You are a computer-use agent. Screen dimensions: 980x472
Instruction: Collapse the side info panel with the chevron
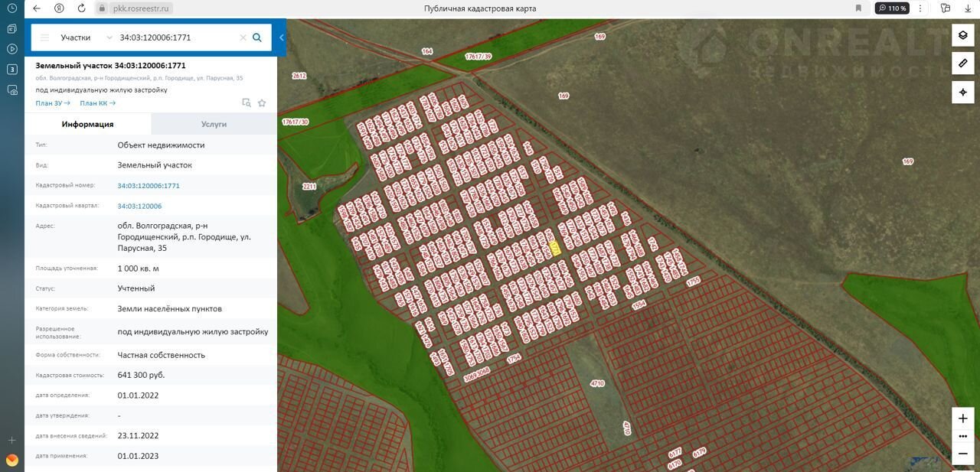282,37
